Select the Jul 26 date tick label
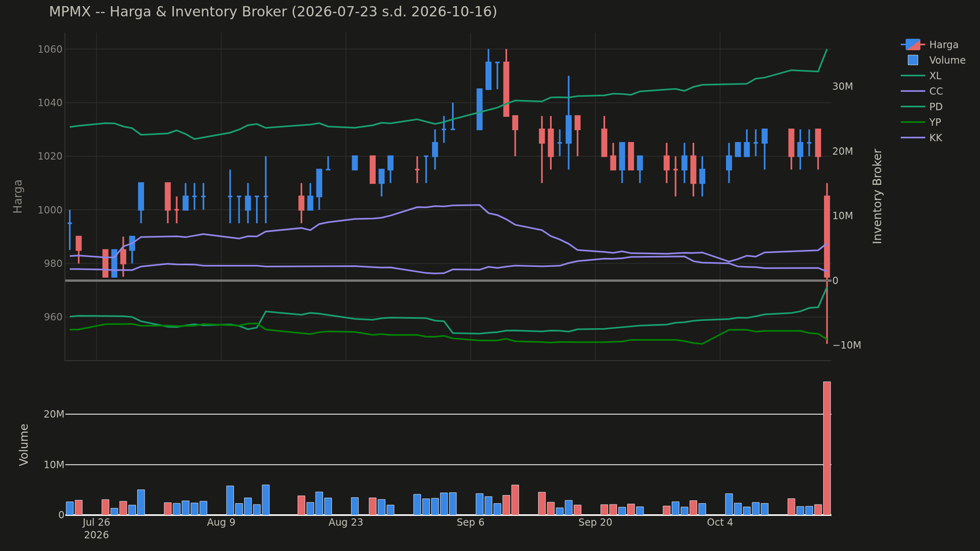Image resolution: width=980 pixels, height=551 pixels. click(x=96, y=522)
